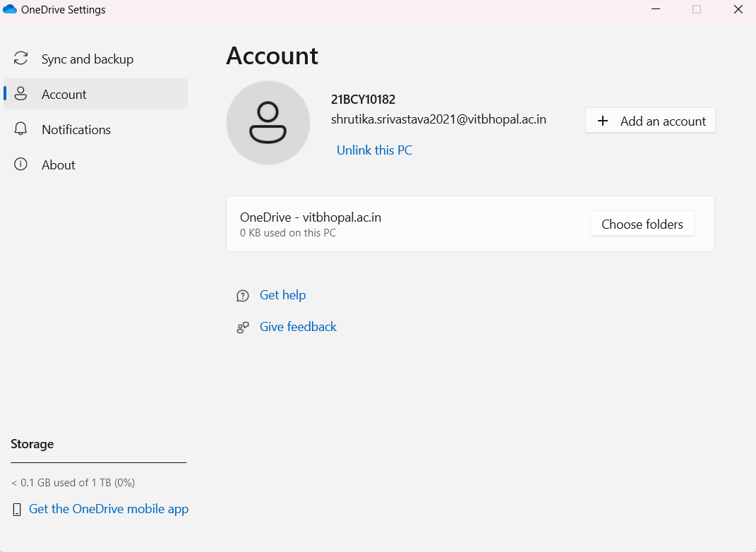Switch to the Notifications section
The width and height of the screenshot is (756, 552).
(x=76, y=130)
